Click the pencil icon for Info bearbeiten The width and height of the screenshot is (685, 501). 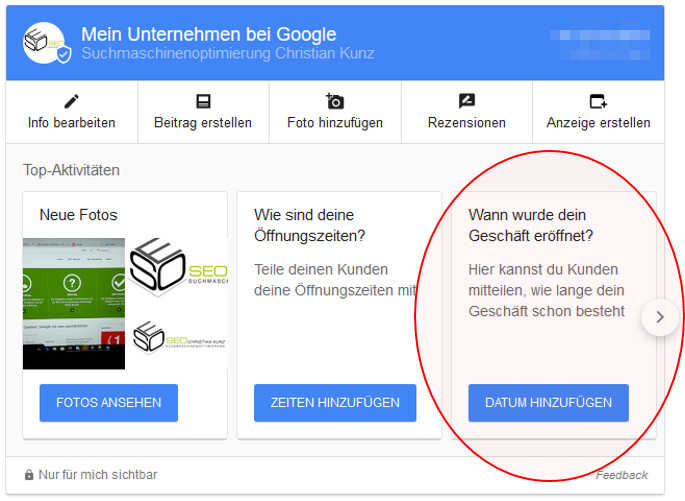(x=72, y=101)
